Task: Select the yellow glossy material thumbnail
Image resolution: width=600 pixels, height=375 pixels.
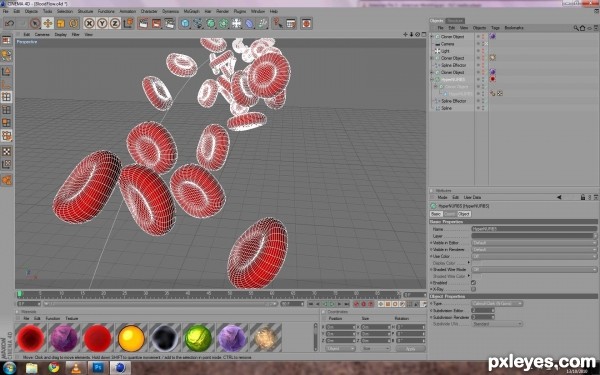Action: point(131,338)
